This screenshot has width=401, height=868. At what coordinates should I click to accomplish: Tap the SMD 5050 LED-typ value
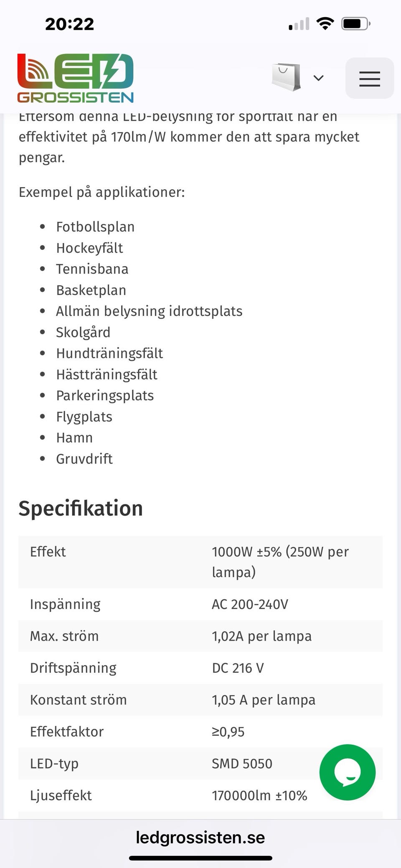242,764
